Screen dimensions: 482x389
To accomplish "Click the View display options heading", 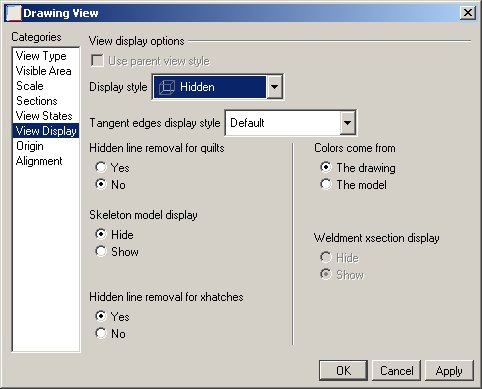I will (137, 41).
